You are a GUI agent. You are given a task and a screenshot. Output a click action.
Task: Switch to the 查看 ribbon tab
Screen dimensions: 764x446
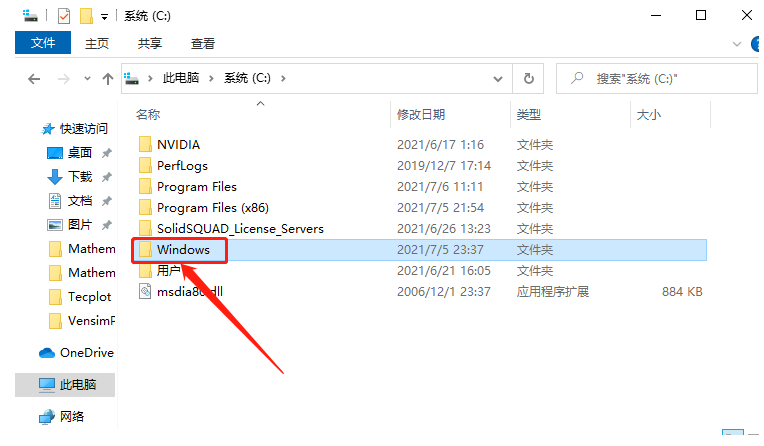click(x=203, y=43)
